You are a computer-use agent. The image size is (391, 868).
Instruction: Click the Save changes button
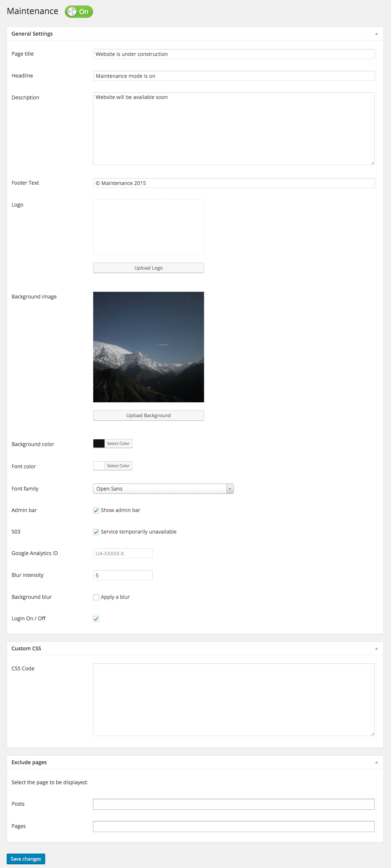[26, 859]
